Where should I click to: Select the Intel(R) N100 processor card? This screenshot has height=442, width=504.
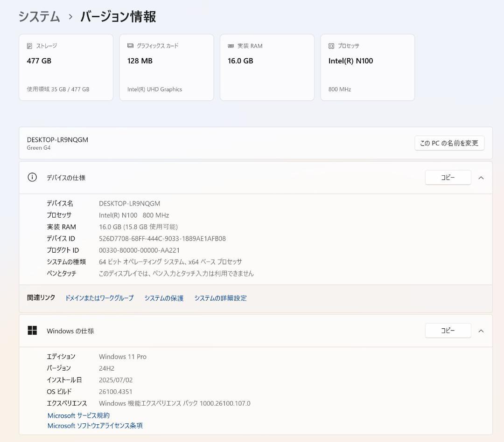[367, 67]
